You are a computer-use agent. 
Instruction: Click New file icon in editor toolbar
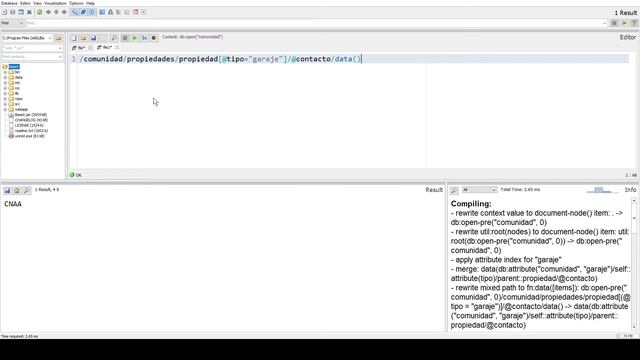(x=74, y=38)
